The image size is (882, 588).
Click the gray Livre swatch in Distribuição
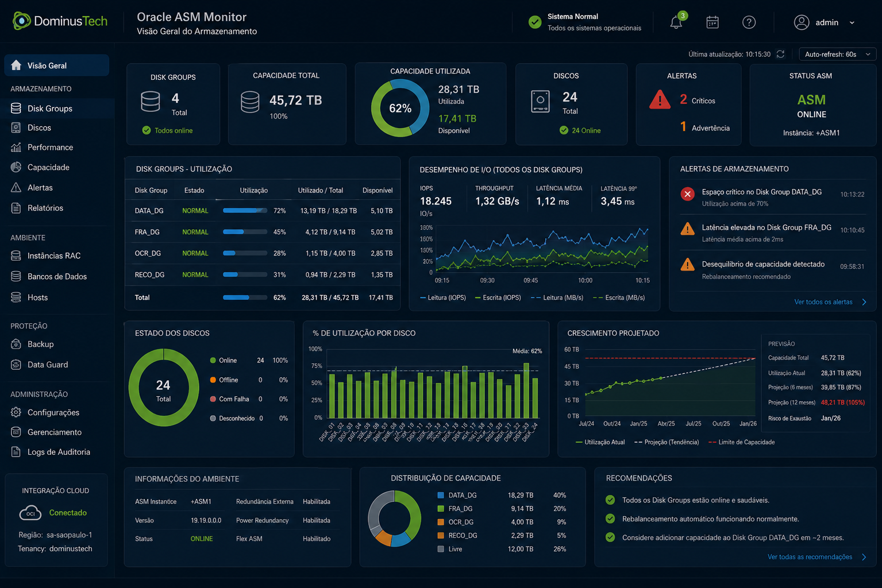point(441,549)
